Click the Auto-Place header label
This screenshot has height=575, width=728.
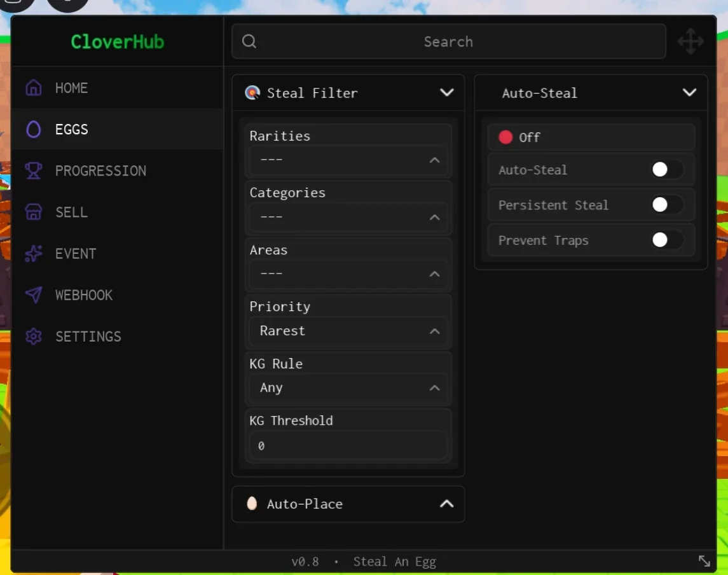click(305, 504)
